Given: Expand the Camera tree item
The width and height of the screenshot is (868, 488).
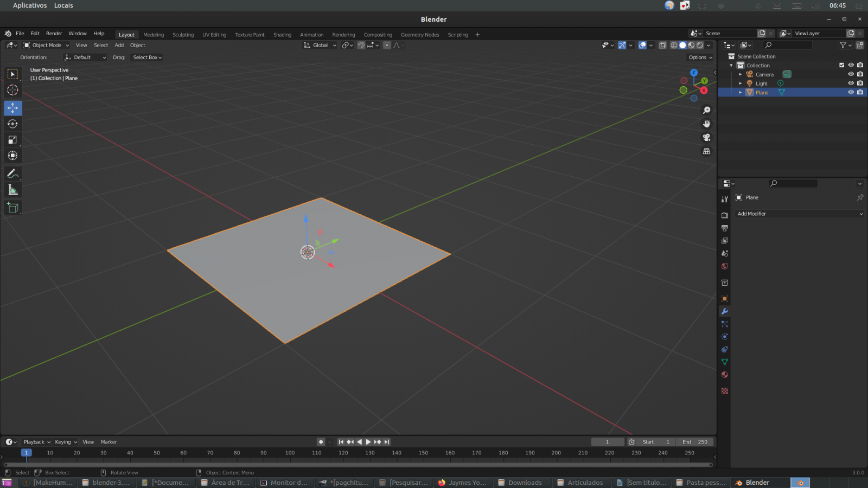Looking at the screenshot, I should click(x=741, y=74).
